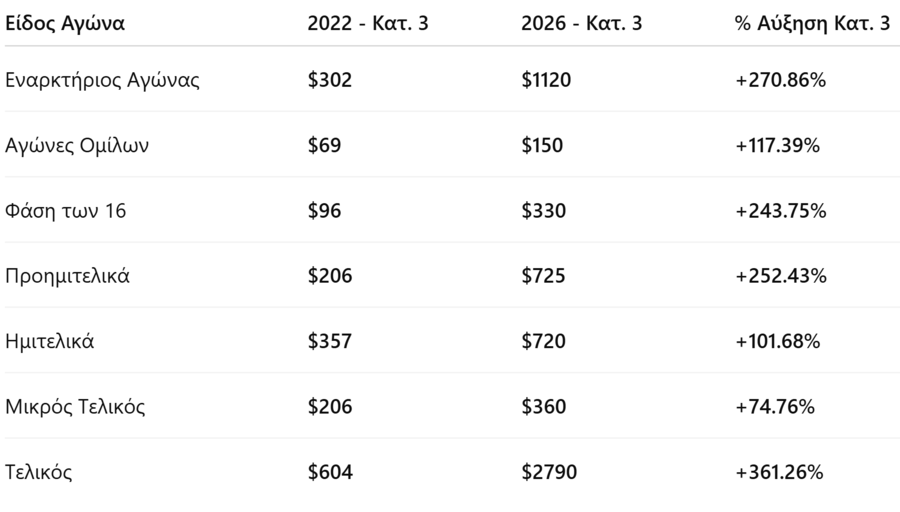
Task: Select the 'Αγώνες Ομίλων' row label
Action: [77, 145]
